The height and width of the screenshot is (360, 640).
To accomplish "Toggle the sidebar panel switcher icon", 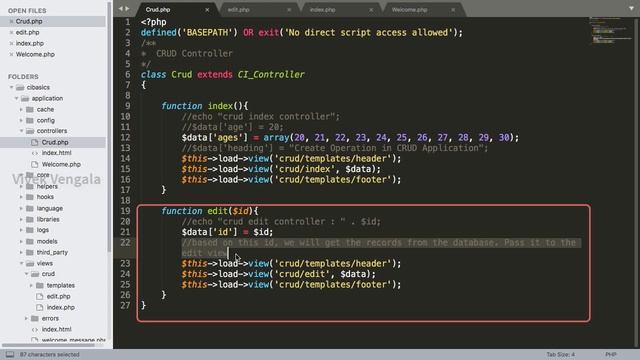I will pyautogui.click(x=10, y=354).
